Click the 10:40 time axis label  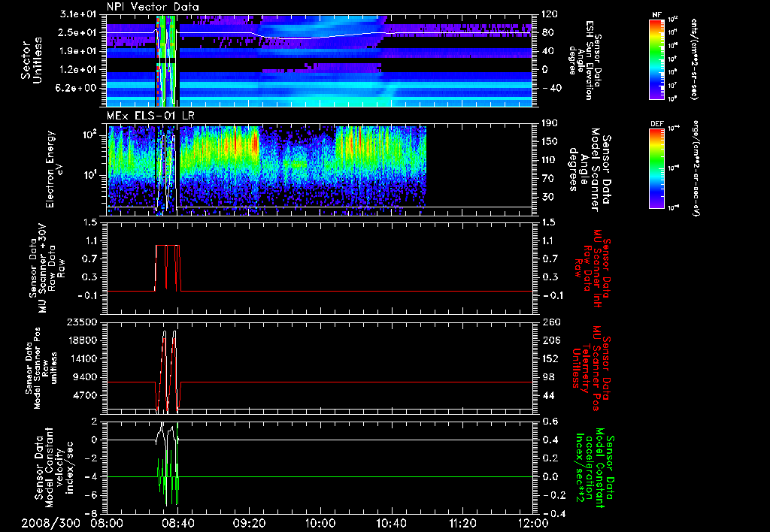pos(391,523)
